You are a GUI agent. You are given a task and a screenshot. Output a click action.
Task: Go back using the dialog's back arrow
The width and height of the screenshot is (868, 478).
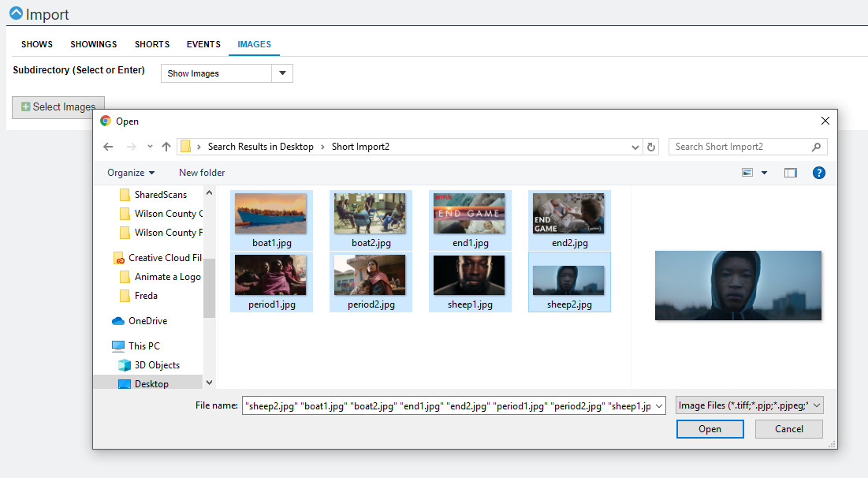(x=108, y=147)
